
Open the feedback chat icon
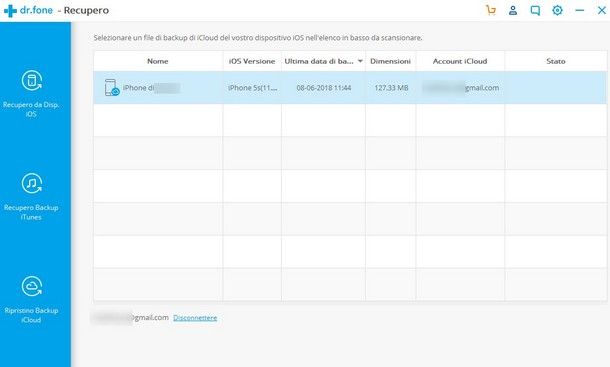click(x=535, y=11)
